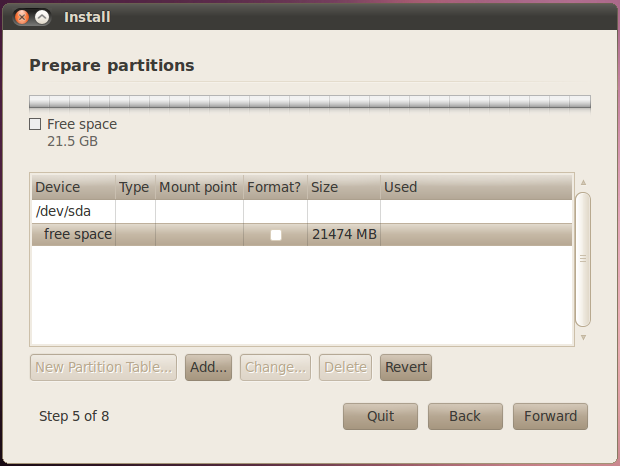Click the Used column header
Viewport: 620px width, 466px height.
(x=476, y=187)
